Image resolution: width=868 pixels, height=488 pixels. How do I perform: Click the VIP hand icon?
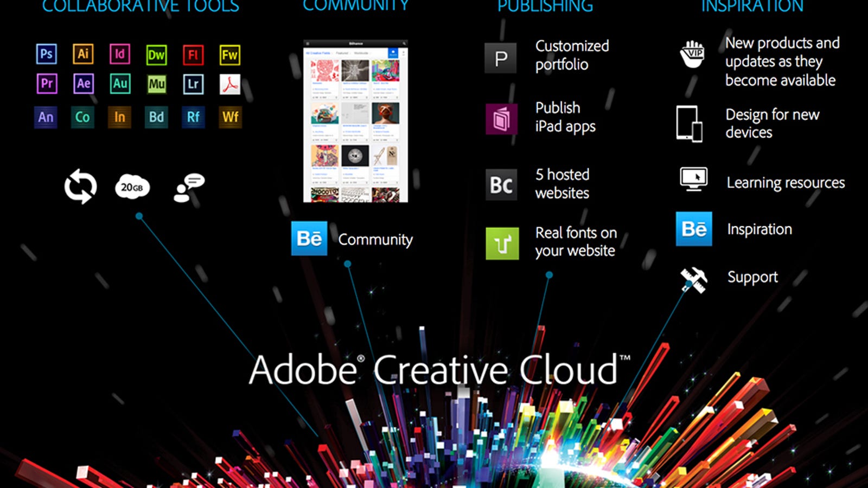693,54
